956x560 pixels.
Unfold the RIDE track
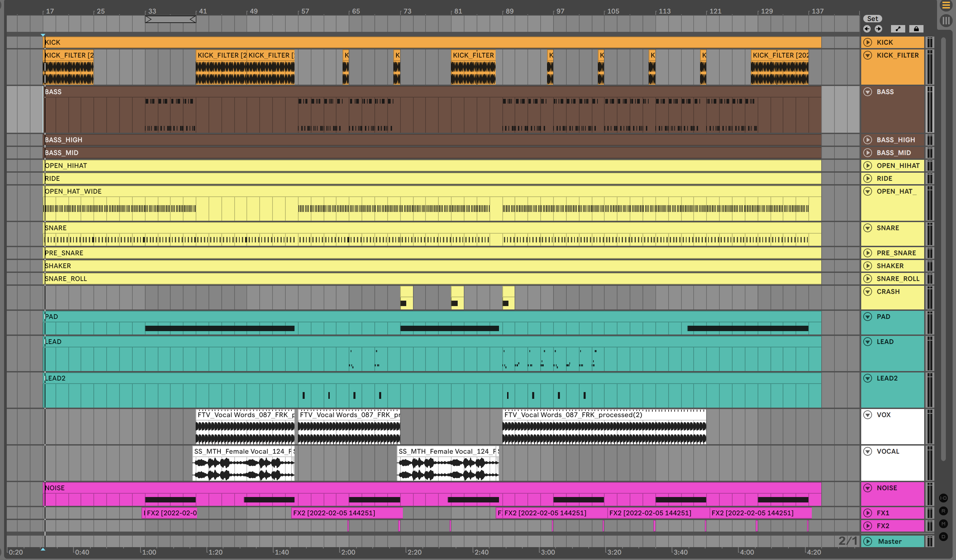[868, 179]
